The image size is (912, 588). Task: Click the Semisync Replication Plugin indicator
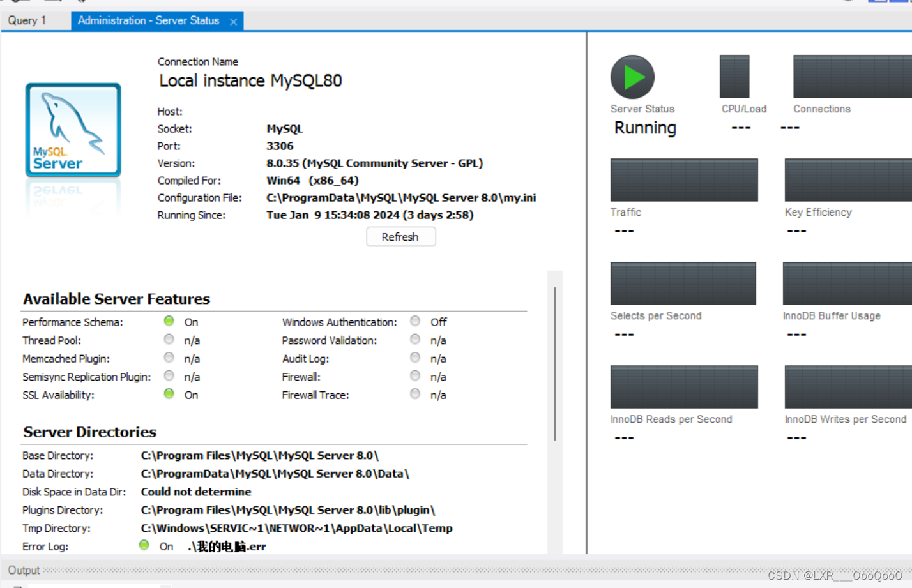click(x=169, y=376)
